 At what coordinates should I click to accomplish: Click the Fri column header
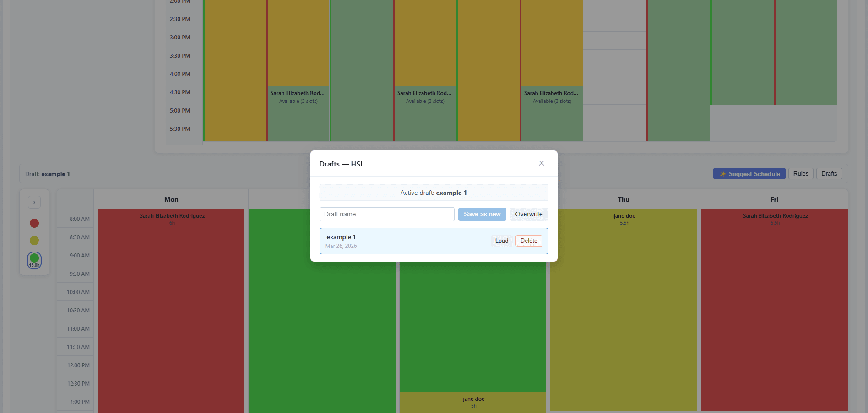(775, 199)
